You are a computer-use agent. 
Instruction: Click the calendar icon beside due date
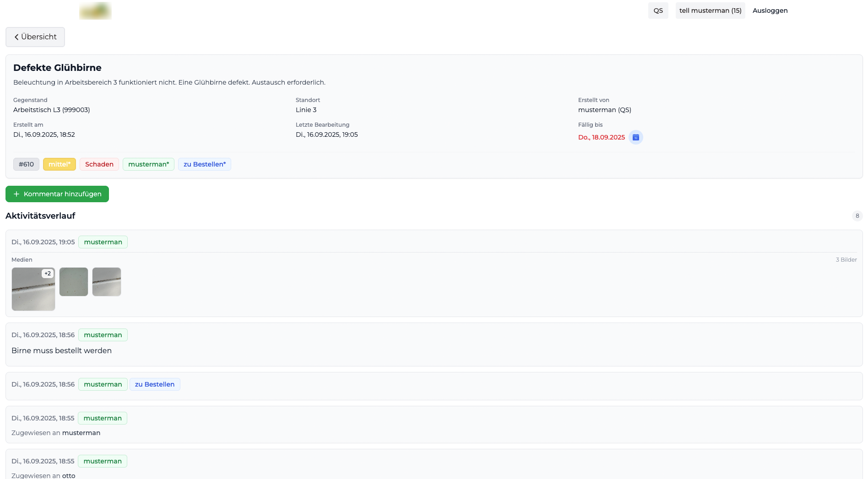pos(635,137)
